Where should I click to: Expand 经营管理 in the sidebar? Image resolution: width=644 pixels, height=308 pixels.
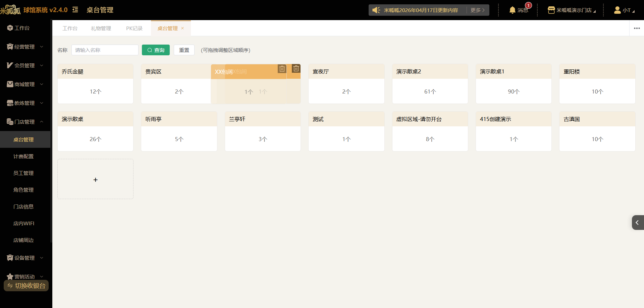(25, 47)
